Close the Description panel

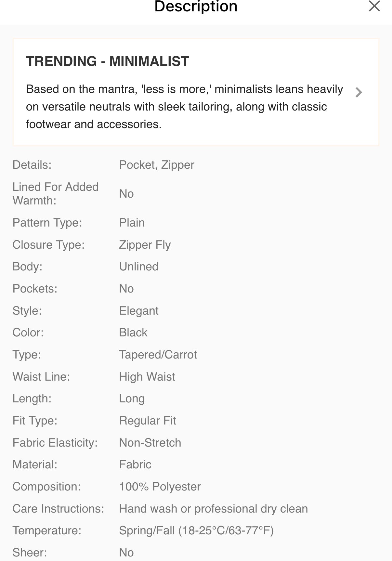pyautogui.click(x=374, y=6)
